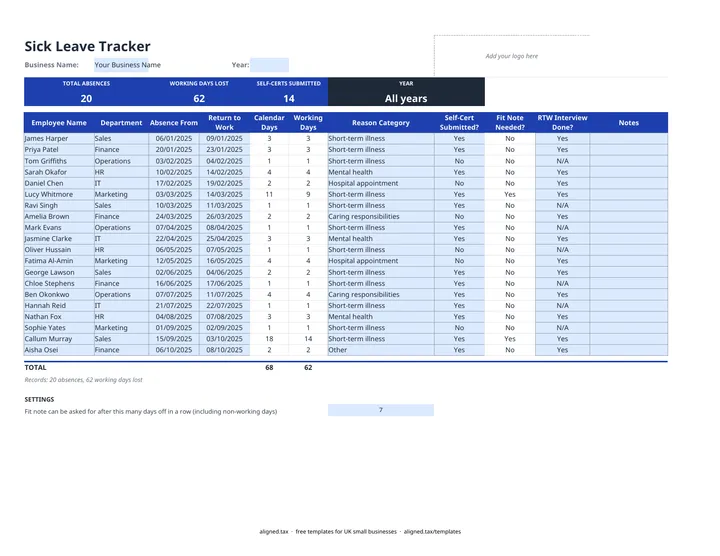Click the 'Employee Name' column header

click(59, 123)
